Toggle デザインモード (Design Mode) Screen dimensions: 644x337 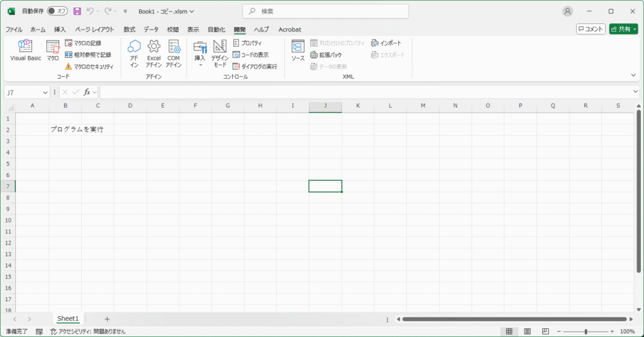pos(219,52)
